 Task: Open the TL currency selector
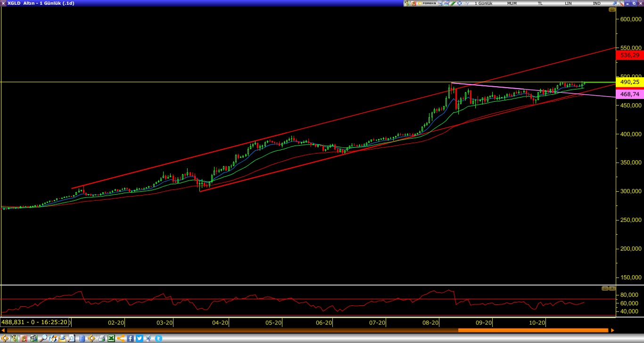(540, 3)
